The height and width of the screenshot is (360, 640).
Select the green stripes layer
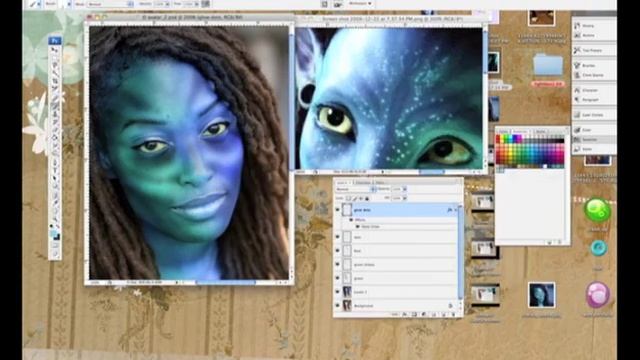400,264
